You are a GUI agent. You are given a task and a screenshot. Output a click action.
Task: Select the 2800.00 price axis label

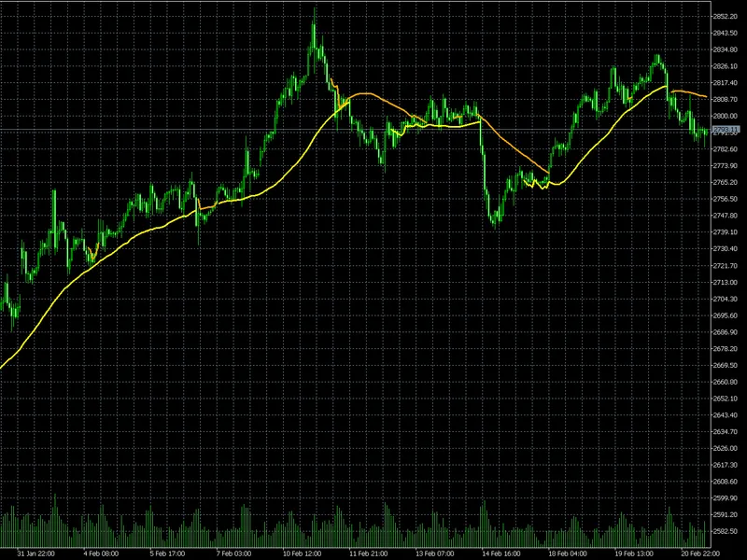point(726,116)
